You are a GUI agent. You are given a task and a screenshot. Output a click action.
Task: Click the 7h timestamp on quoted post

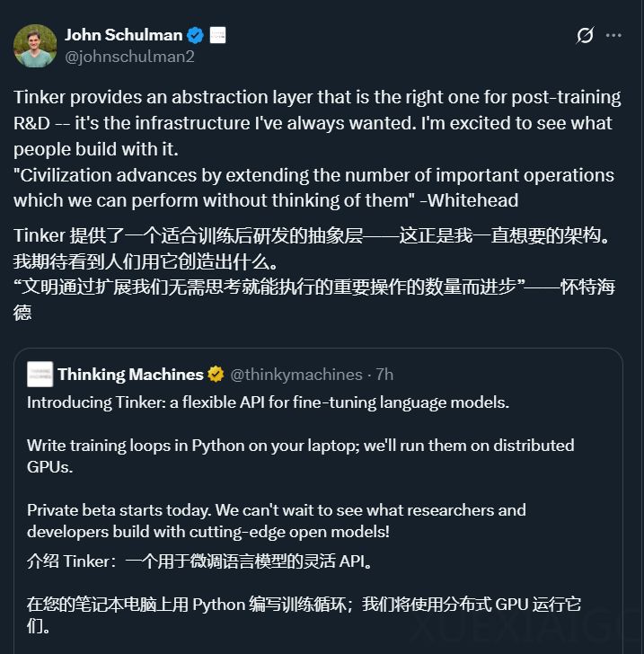tap(384, 374)
